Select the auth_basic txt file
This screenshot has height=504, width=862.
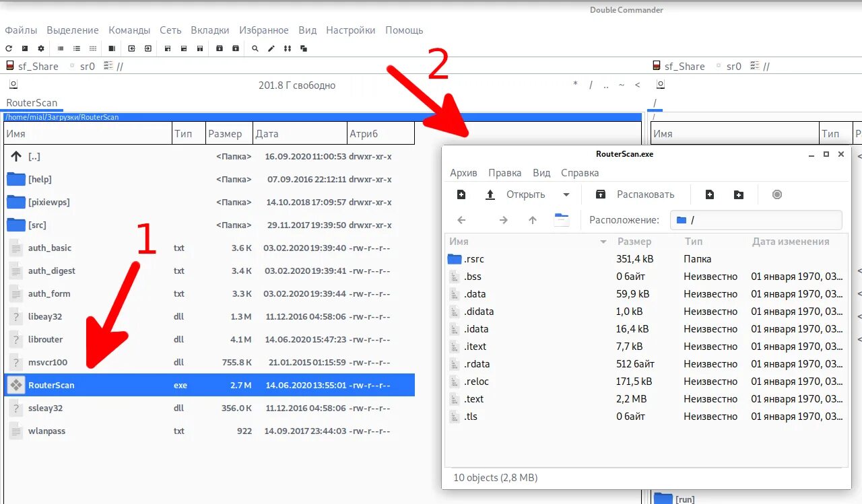(209, 248)
